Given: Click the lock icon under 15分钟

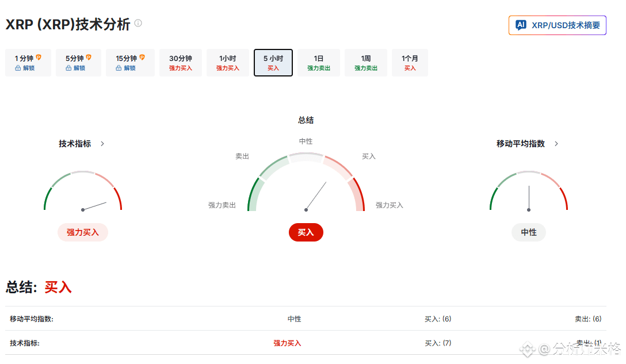Looking at the screenshot, I should [x=119, y=68].
